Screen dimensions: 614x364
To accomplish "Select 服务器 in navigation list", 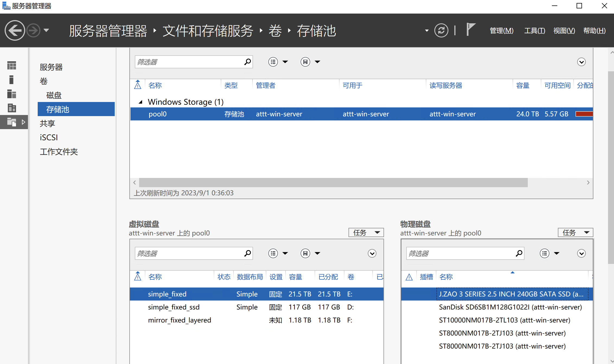I will [x=51, y=67].
